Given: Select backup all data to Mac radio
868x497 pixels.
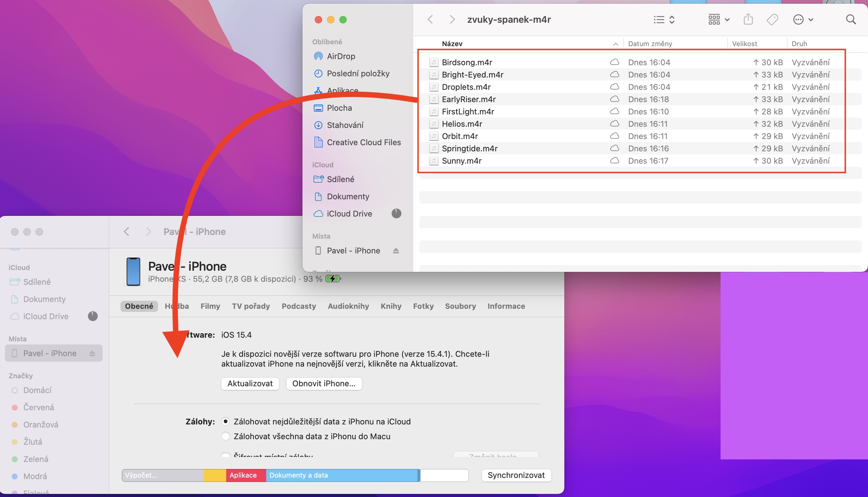Looking at the screenshot, I should pyautogui.click(x=225, y=436).
